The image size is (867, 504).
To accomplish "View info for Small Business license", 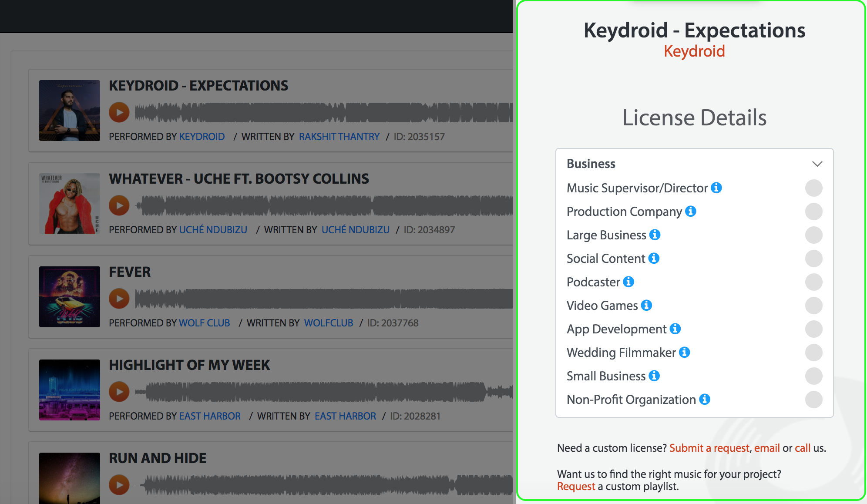I will click(654, 376).
